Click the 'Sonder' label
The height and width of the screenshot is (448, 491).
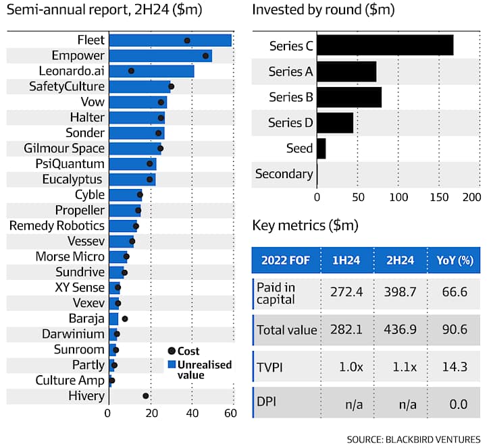[85, 133]
